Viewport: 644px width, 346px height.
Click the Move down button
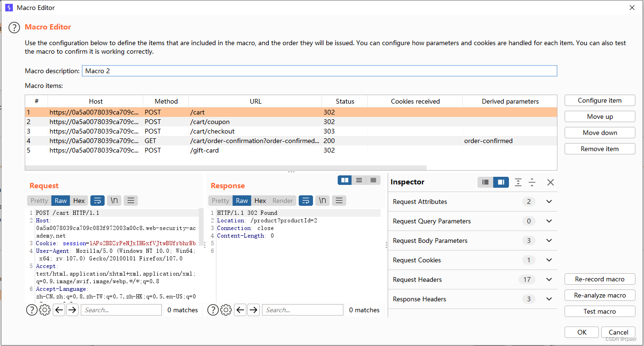(x=600, y=133)
